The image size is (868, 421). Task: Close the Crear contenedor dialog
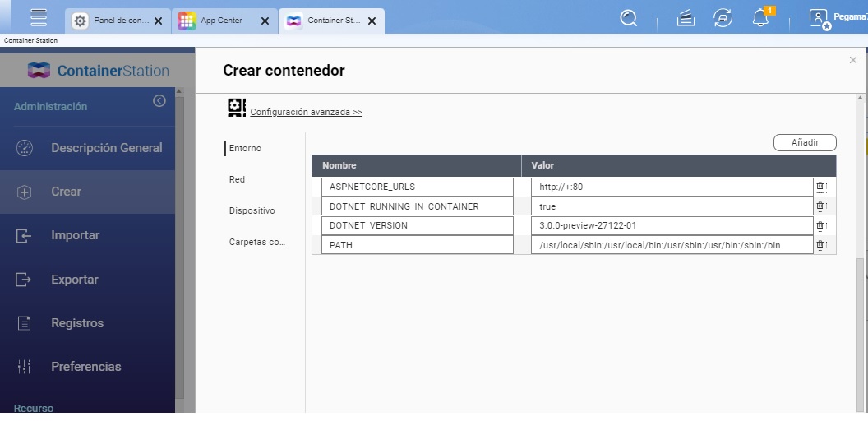pyautogui.click(x=852, y=60)
